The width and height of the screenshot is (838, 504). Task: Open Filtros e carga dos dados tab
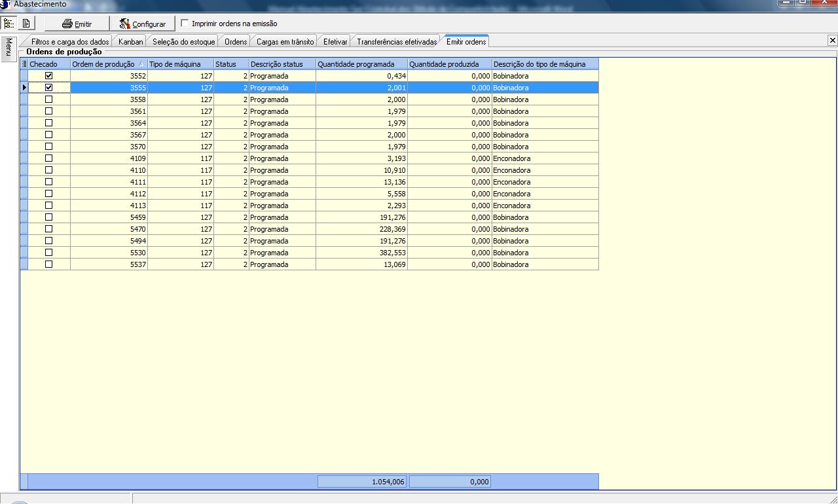(70, 42)
